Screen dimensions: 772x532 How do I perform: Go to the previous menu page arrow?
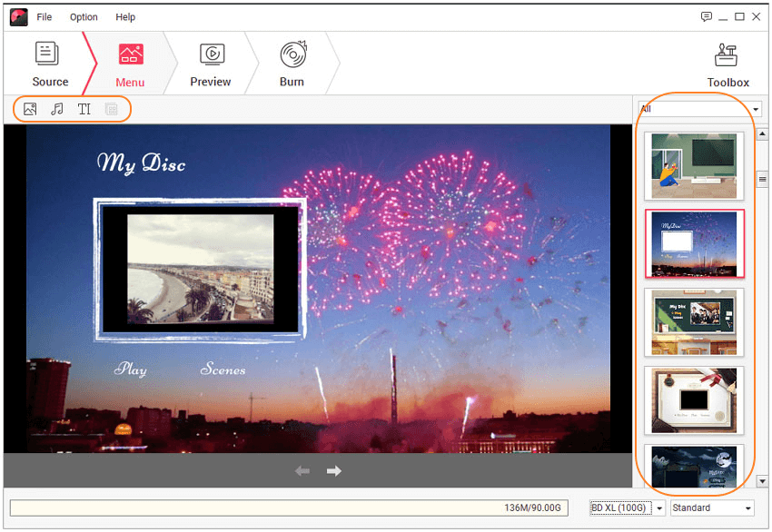point(302,470)
